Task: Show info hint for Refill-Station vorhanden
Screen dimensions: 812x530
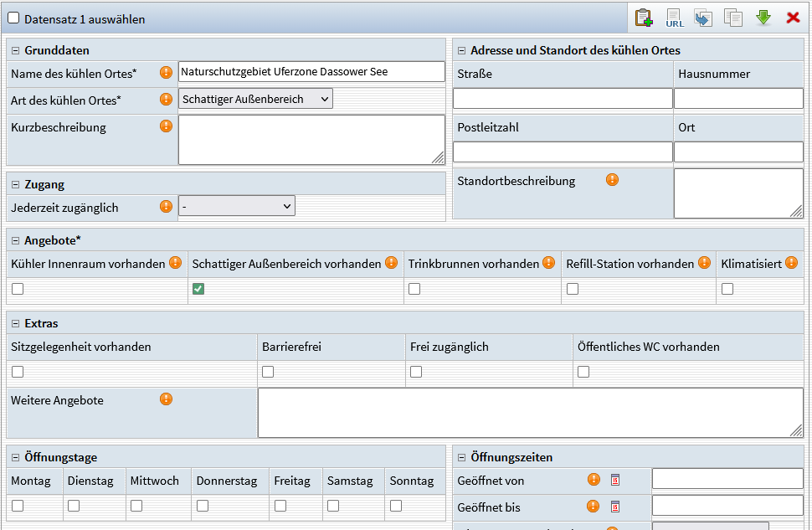Action: click(704, 263)
